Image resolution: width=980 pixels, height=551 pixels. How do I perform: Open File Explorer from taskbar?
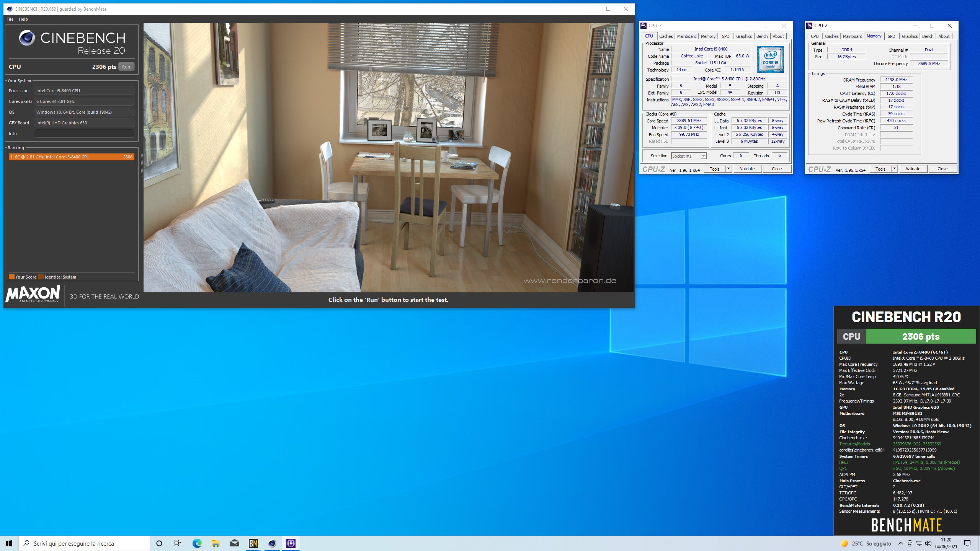point(216,543)
